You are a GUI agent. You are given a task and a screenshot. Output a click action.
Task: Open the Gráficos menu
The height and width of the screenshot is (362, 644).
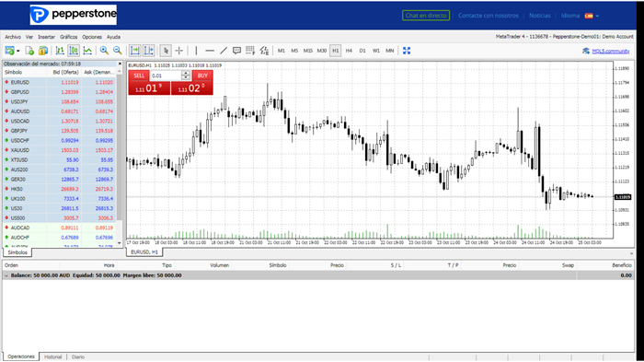69,37
